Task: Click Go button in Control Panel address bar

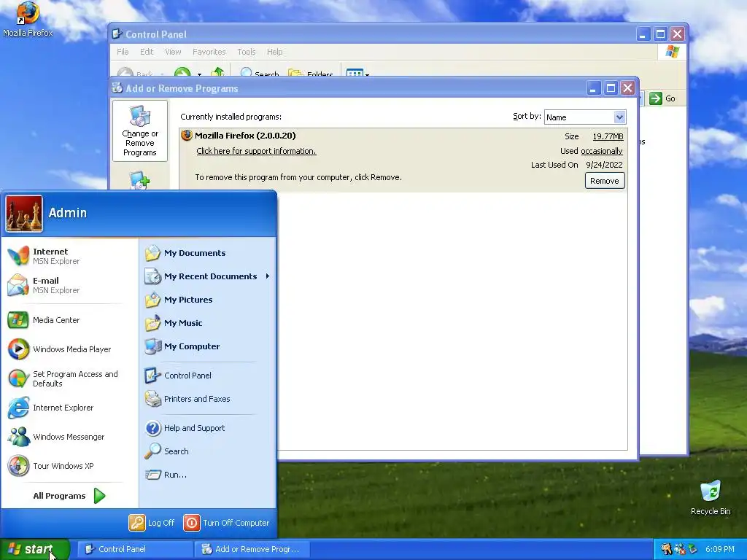Action: tap(662, 98)
